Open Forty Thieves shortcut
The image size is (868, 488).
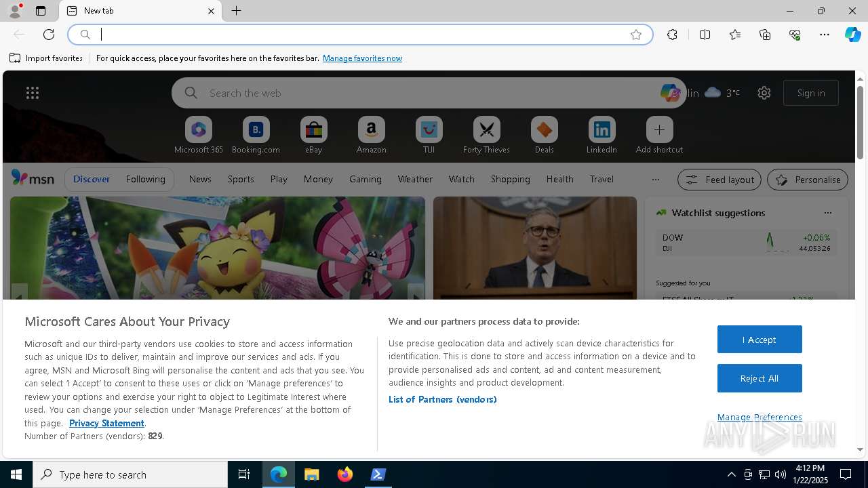point(486,136)
